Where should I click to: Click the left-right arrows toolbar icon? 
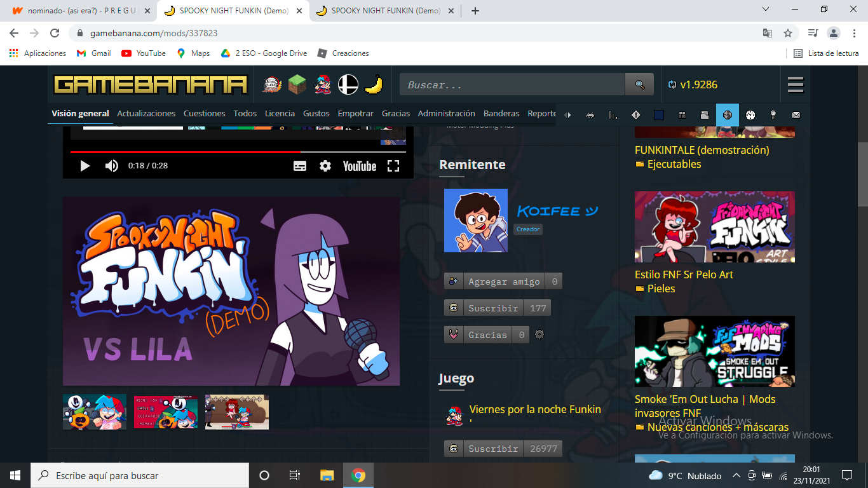[x=567, y=115]
